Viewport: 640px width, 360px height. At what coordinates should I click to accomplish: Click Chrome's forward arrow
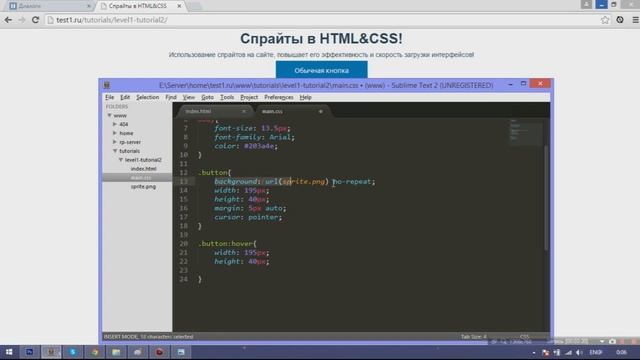click(22, 20)
